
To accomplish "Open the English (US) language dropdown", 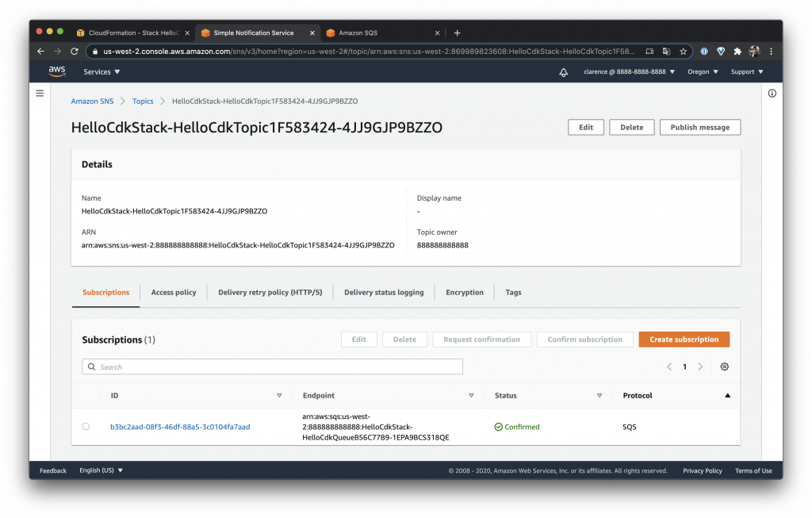I will coord(101,470).
